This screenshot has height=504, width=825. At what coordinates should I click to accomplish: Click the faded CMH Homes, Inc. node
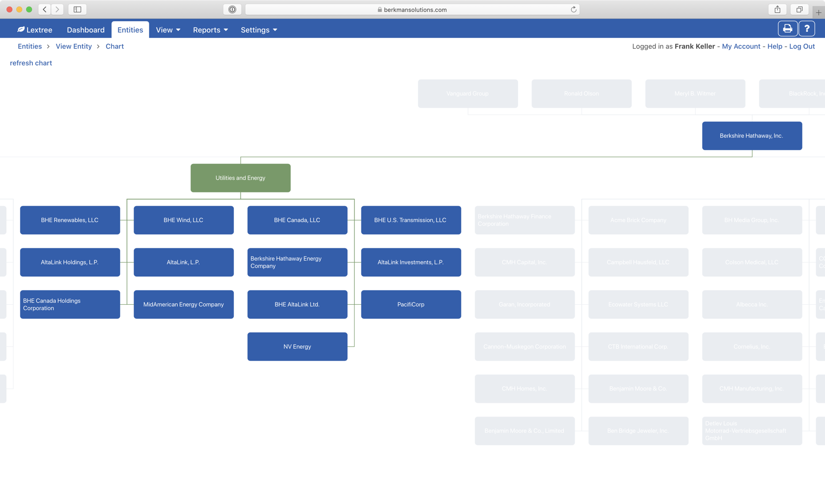pos(524,389)
